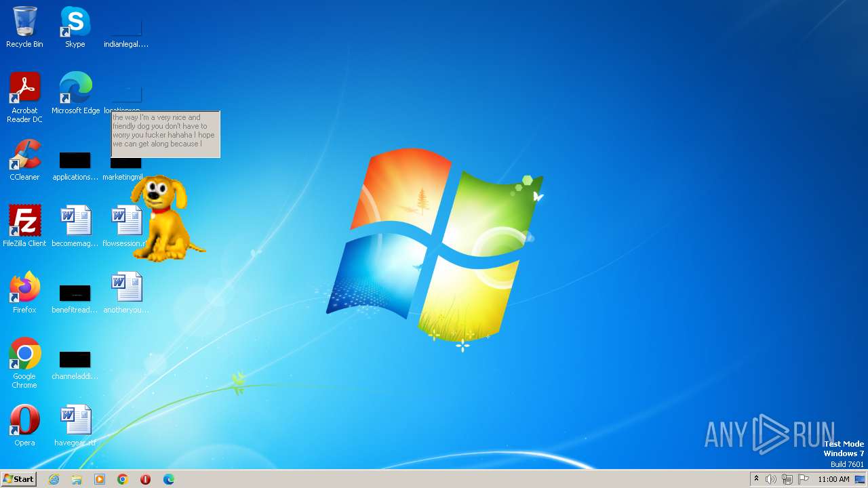The image size is (868, 488).
Task: Open Chrome from the taskbar
Action: coord(123,479)
